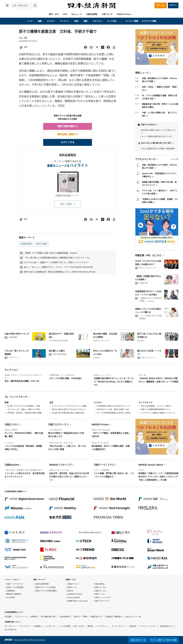
Task: Open the 日経会社情報 menu item
Action: pyautogui.click(x=92, y=14)
